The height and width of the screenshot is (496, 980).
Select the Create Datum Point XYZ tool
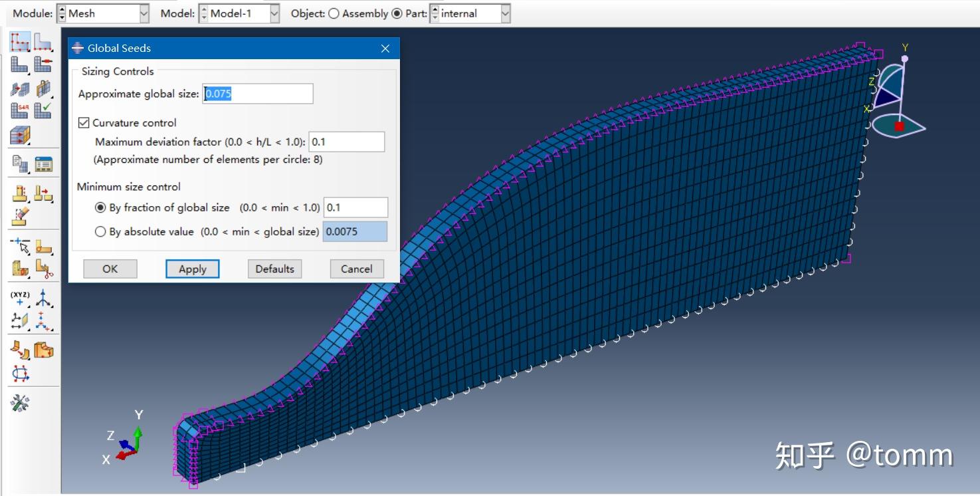[x=20, y=299]
